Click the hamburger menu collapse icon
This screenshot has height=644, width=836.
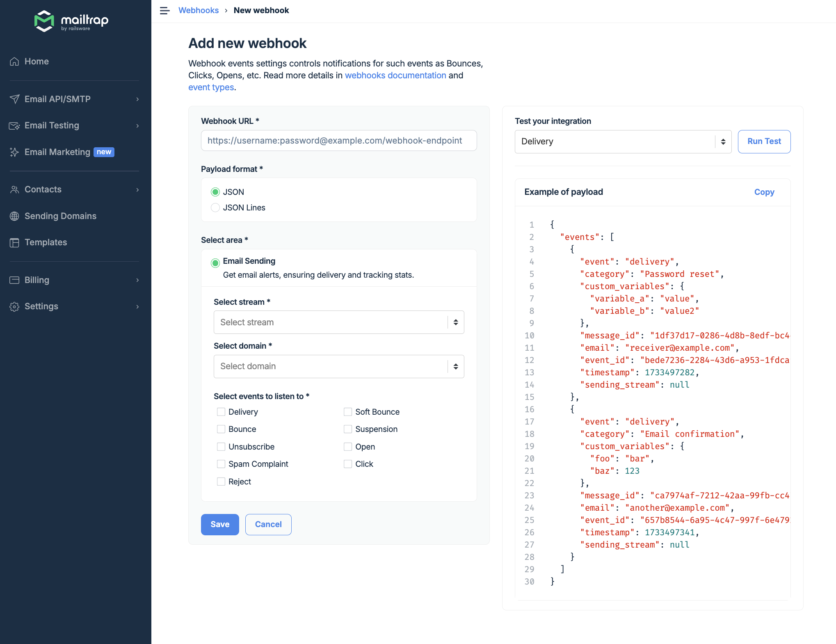pyautogui.click(x=164, y=11)
